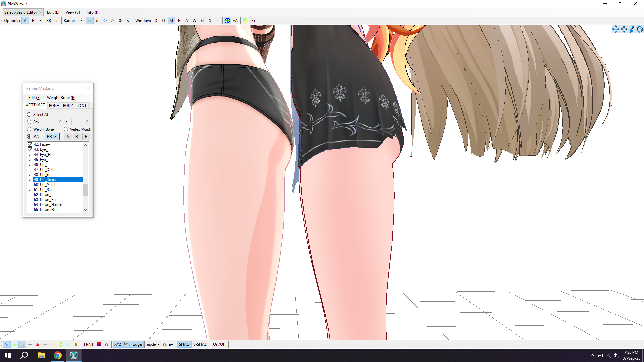Open Chrome from the taskbar

[x=58, y=355]
